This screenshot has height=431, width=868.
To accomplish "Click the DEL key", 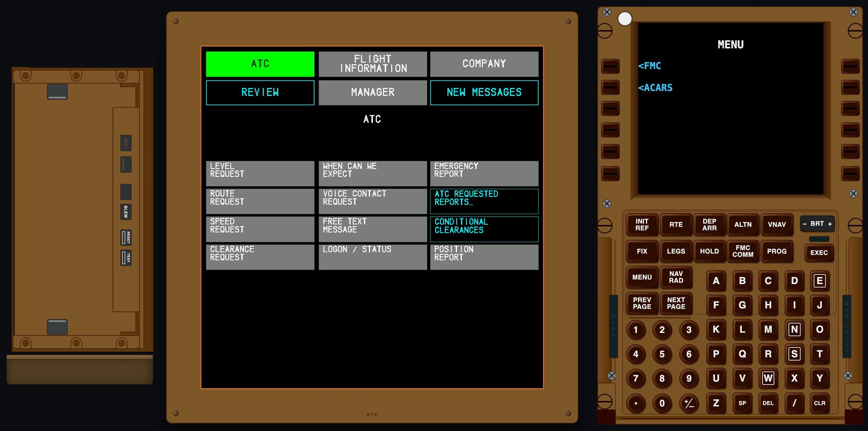I will (768, 403).
